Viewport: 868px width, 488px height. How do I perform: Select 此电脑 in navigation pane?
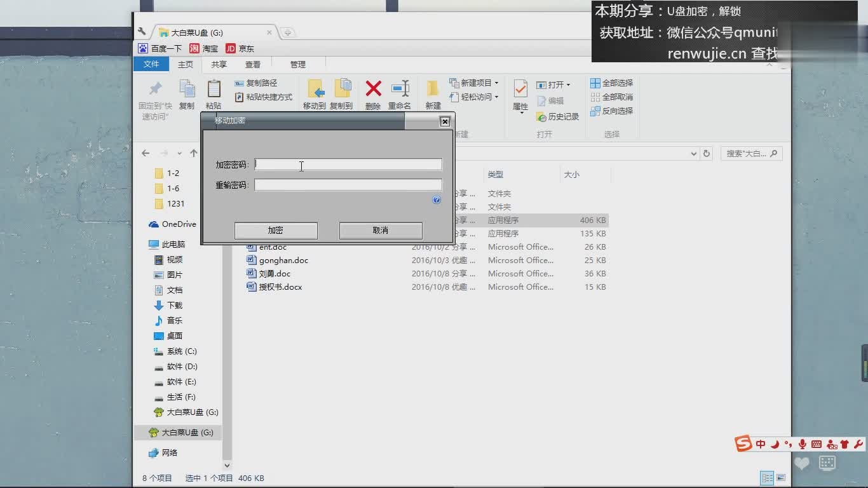pos(167,245)
